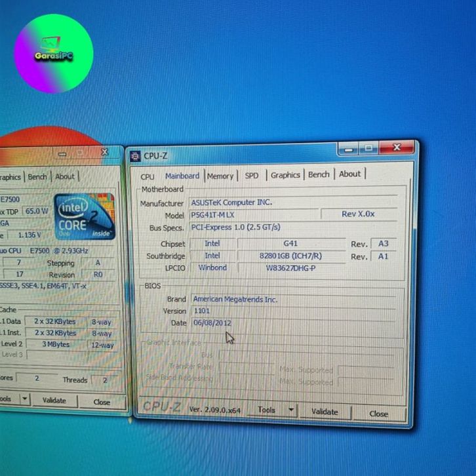Close the left CPU-Z window via X

(104, 152)
